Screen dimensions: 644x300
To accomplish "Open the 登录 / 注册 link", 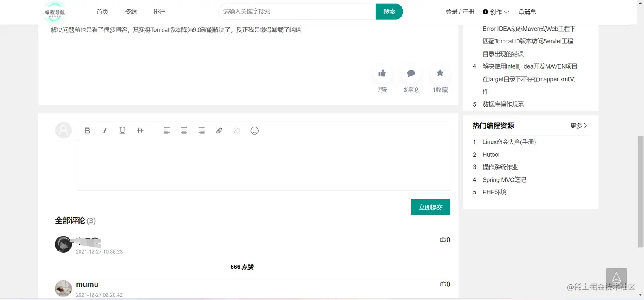I will coord(460,12).
